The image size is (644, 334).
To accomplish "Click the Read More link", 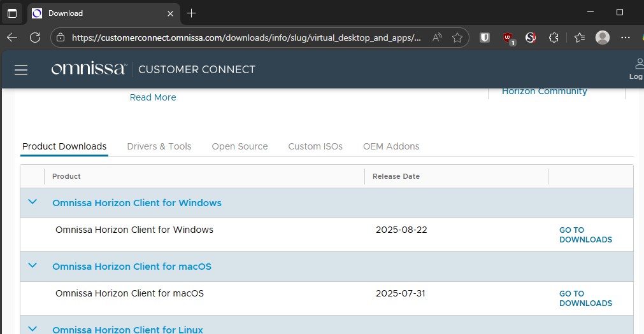I will [x=153, y=97].
